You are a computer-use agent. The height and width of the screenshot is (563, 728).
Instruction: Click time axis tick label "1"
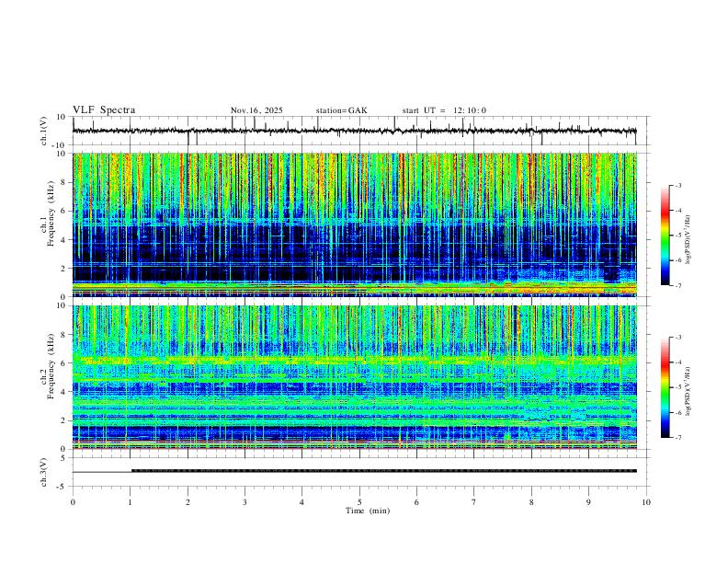click(x=130, y=502)
